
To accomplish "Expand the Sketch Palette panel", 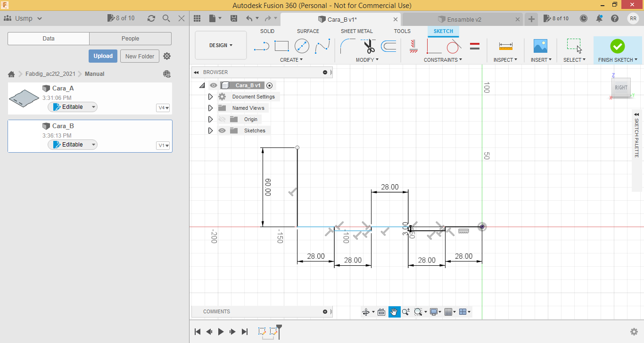I will point(636,114).
